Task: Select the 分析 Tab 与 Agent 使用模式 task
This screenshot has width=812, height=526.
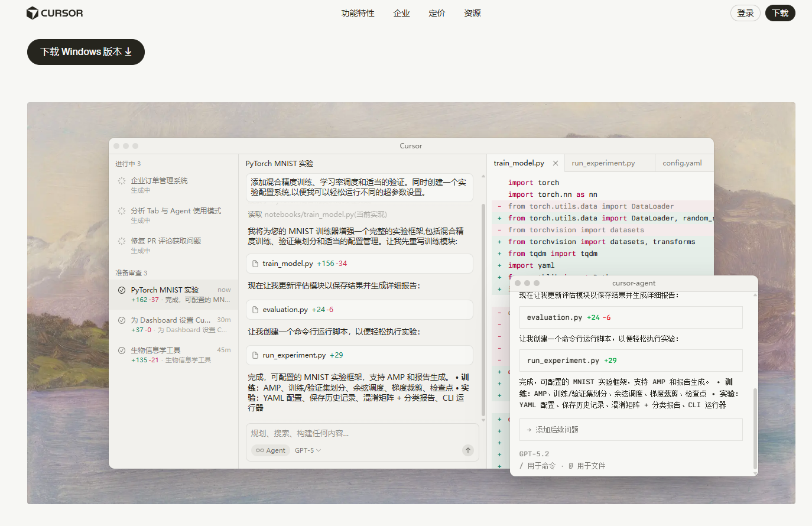Action: tap(174, 215)
